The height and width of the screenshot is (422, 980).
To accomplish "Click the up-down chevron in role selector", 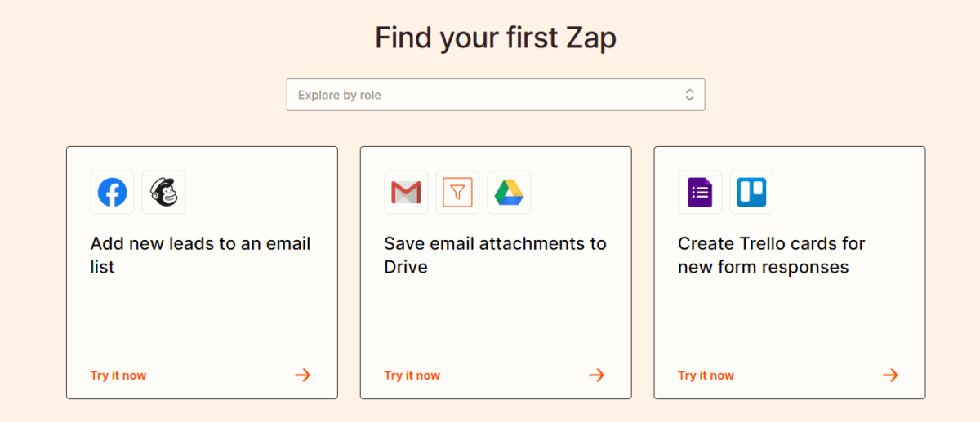I will [689, 95].
